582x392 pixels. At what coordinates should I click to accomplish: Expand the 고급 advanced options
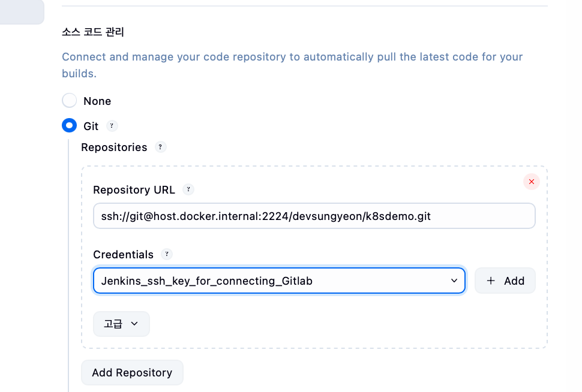121,324
